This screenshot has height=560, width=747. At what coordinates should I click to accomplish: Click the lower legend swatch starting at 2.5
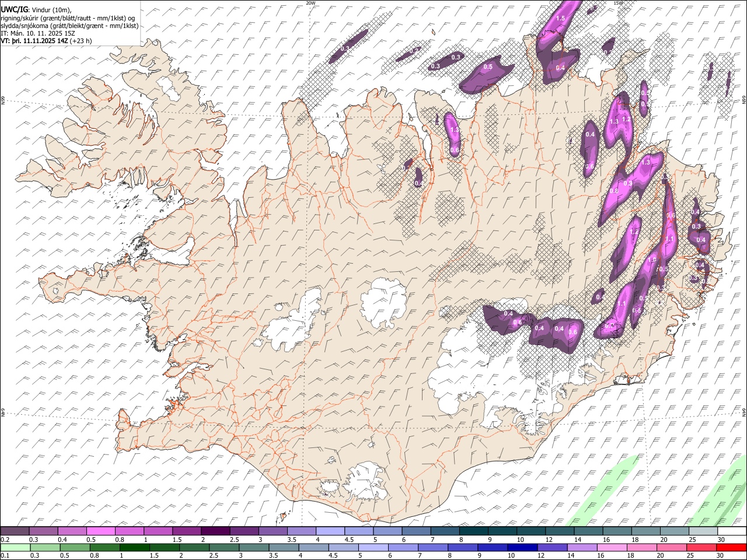click(x=224, y=547)
